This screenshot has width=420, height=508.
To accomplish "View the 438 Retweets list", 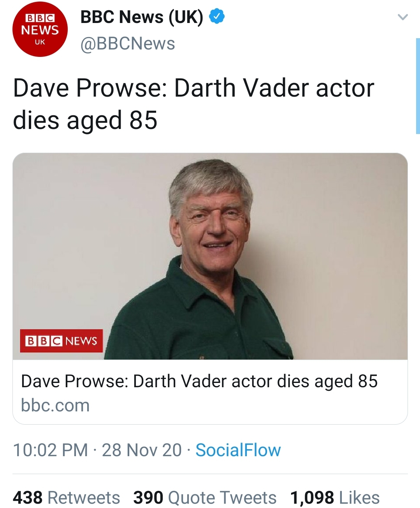I will pyautogui.click(x=67, y=497).
